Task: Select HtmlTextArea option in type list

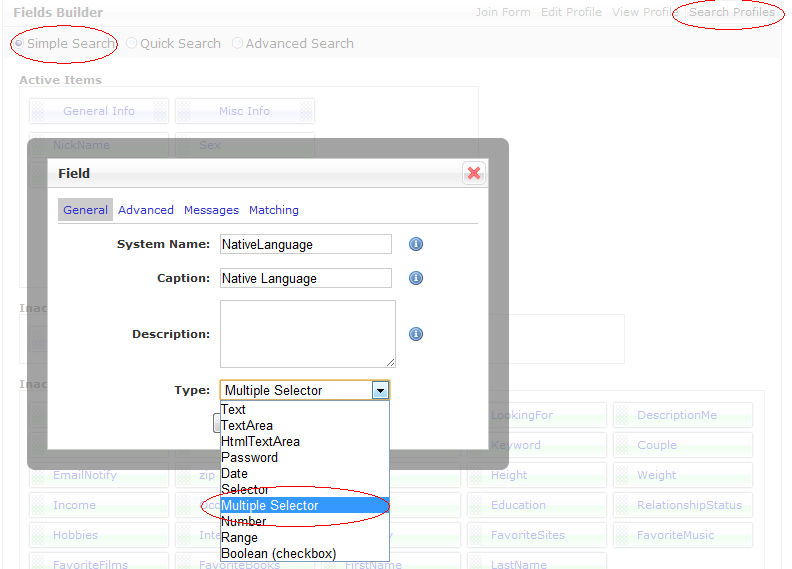Action: tap(260, 441)
